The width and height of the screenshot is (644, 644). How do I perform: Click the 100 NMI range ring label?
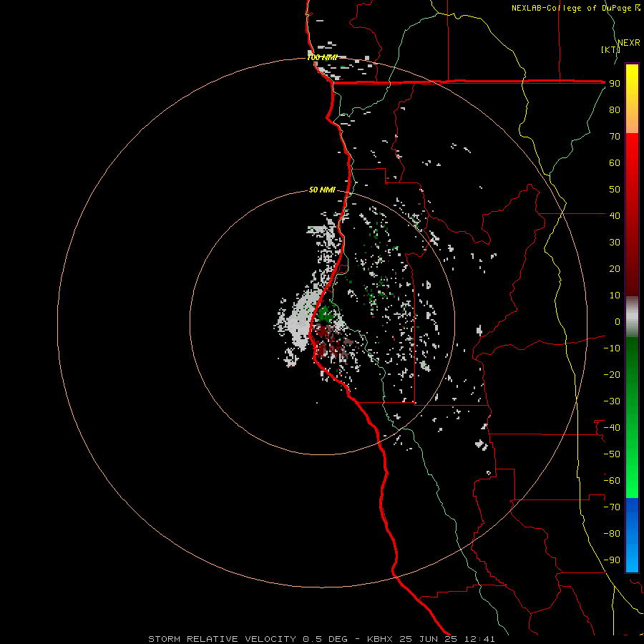323,57
